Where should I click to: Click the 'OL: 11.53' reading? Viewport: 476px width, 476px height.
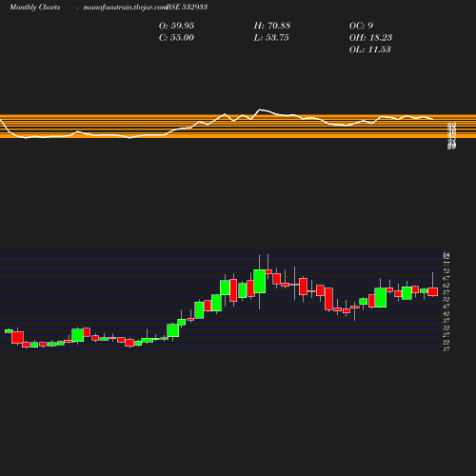coord(370,50)
